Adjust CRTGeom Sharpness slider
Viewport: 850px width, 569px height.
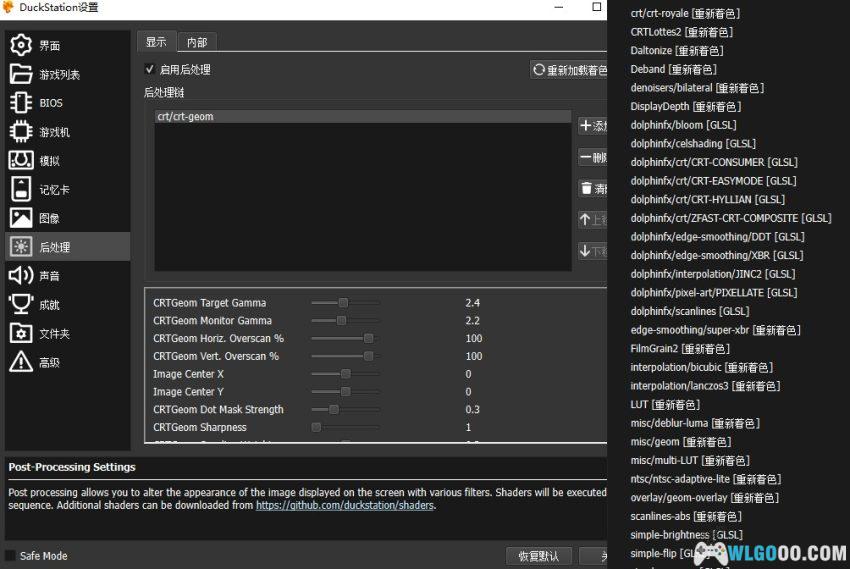[345, 427]
